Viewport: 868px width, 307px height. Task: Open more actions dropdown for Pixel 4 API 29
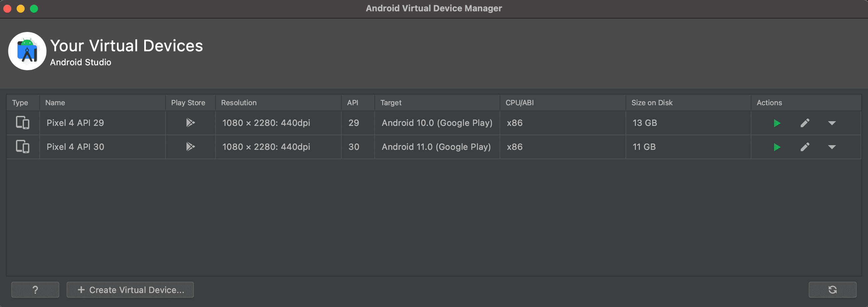pos(832,123)
